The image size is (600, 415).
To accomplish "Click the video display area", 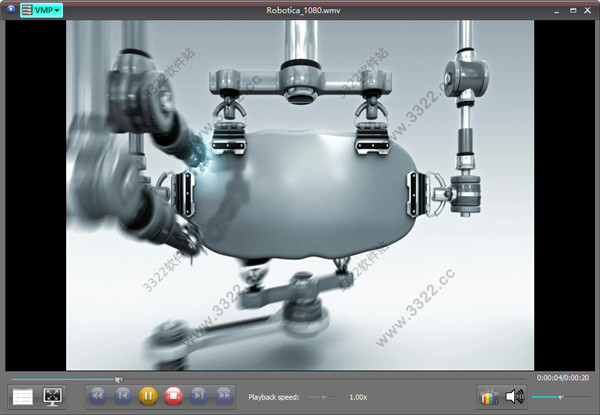I will pos(300,195).
